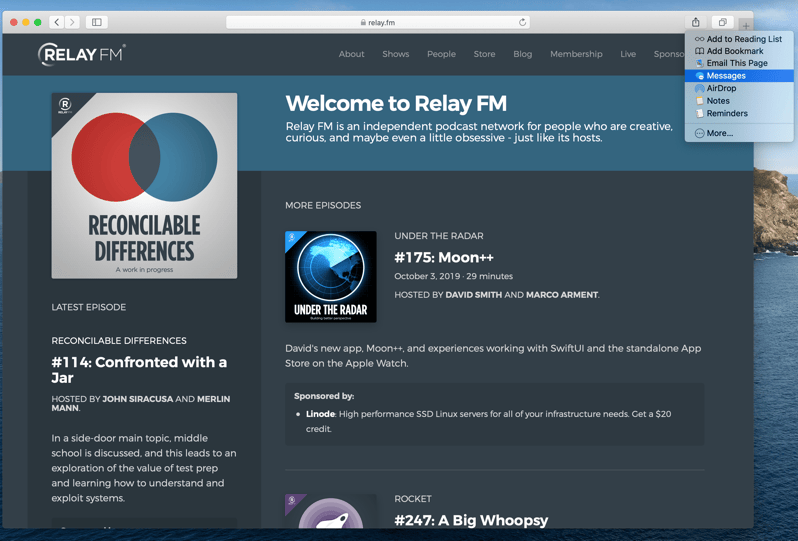Reload the page with the refresh icon

(522, 22)
